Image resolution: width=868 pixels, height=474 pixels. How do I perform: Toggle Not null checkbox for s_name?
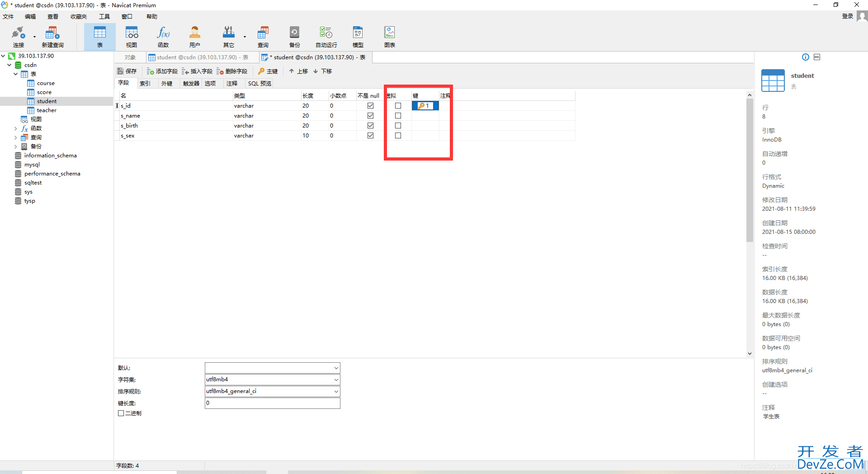coord(370,116)
